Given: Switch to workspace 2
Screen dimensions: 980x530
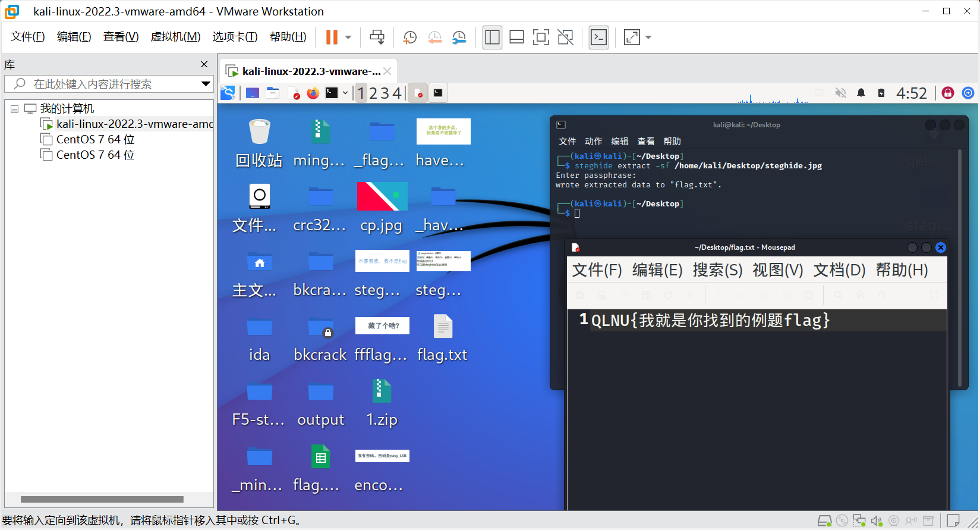Looking at the screenshot, I should coord(373,93).
